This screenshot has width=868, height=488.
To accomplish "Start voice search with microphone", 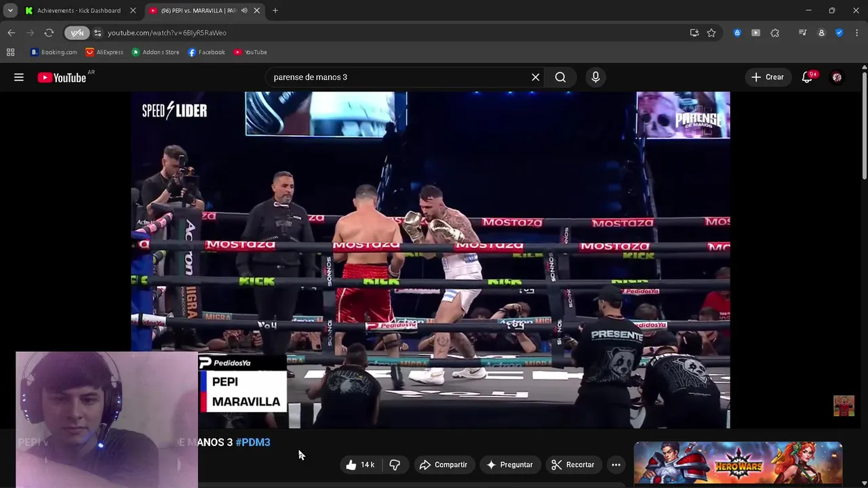I will pos(595,77).
